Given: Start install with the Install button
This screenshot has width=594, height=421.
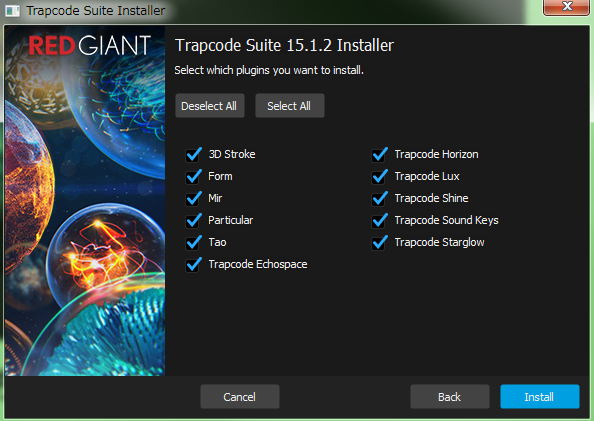Looking at the screenshot, I should (539, 397).
